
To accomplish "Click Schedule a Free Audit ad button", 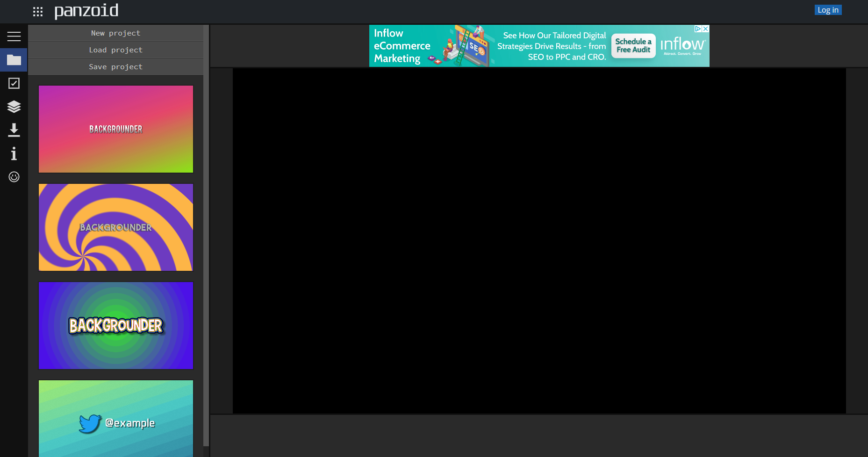I will coord(633,46).
